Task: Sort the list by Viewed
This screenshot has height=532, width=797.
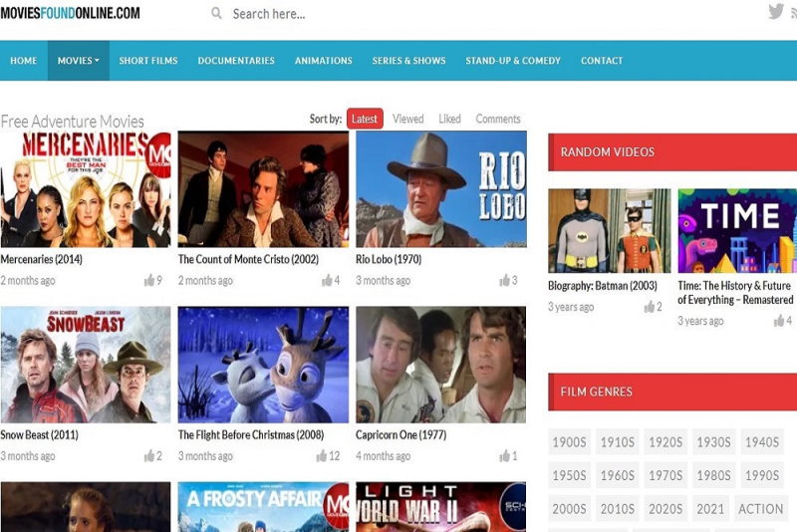Action: tap(407, 119)
